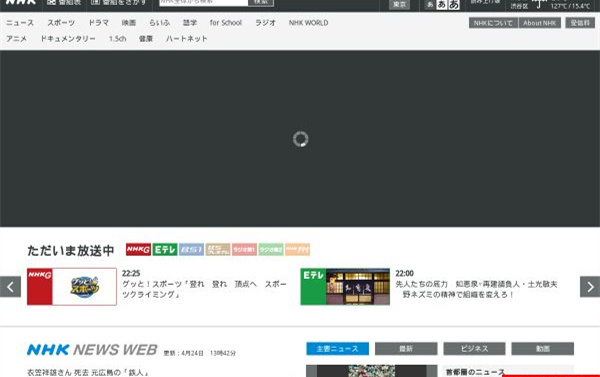Click the site search input field
Viewport: 600px width, 377px height.
[204, 2]
